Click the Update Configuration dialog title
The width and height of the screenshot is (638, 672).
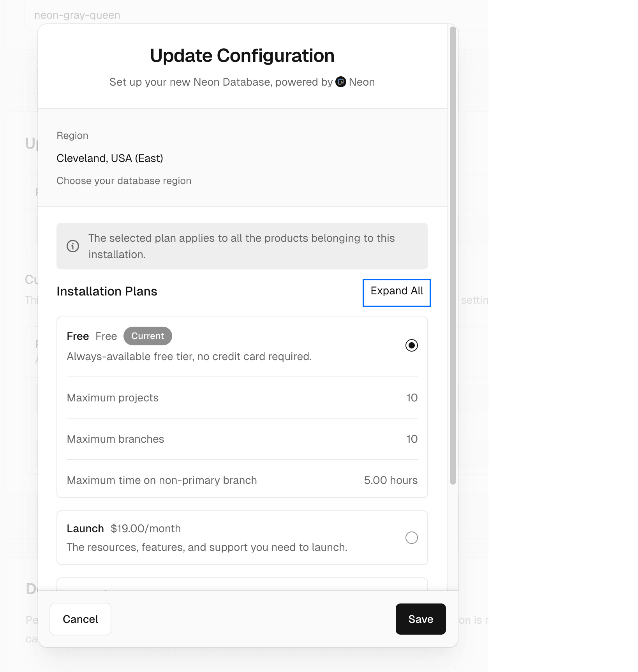[x=242, y=55]
